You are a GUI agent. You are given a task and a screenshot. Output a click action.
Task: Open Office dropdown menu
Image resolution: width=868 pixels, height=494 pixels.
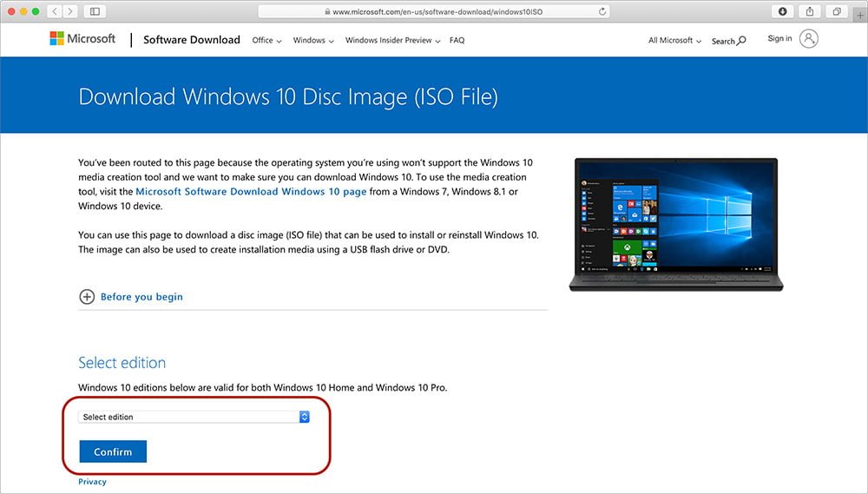(266, 40)
